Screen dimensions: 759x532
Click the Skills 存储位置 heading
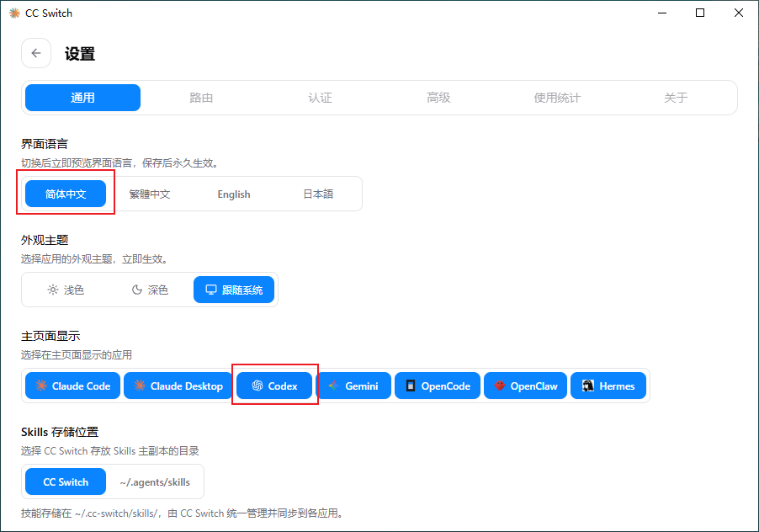coord(60,432)
